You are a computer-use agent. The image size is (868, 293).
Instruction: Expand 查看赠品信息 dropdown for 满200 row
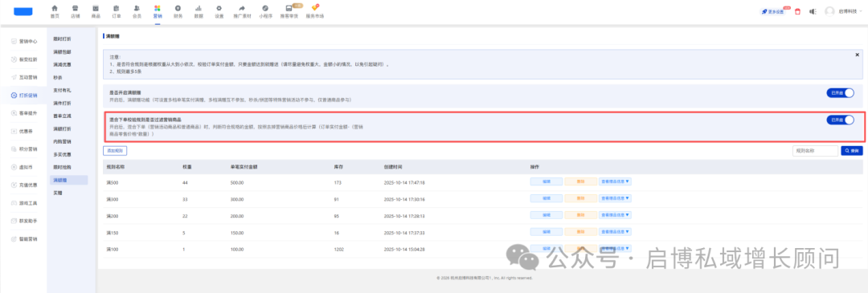point(615,215)
